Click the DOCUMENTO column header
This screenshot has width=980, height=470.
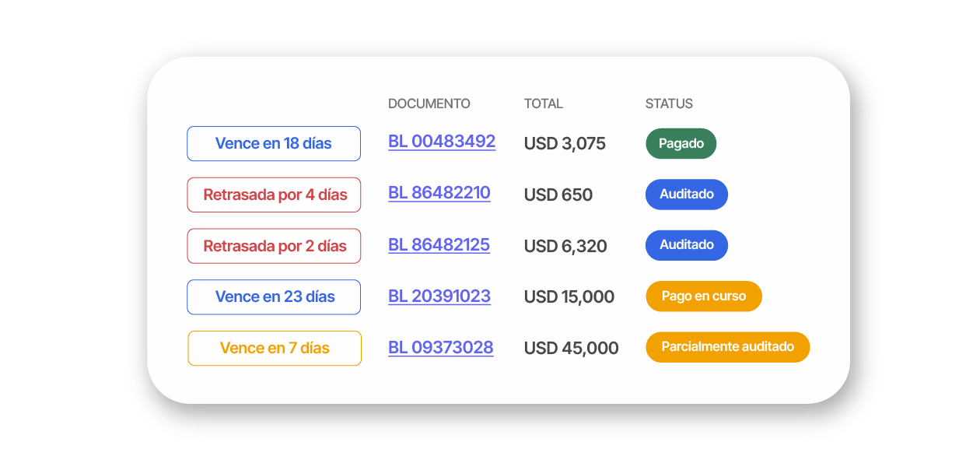(x=429, y=103)
